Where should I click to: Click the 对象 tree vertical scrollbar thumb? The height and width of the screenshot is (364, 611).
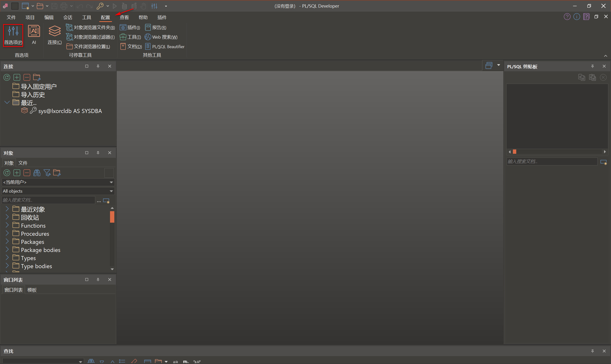(x=112, y=217)
